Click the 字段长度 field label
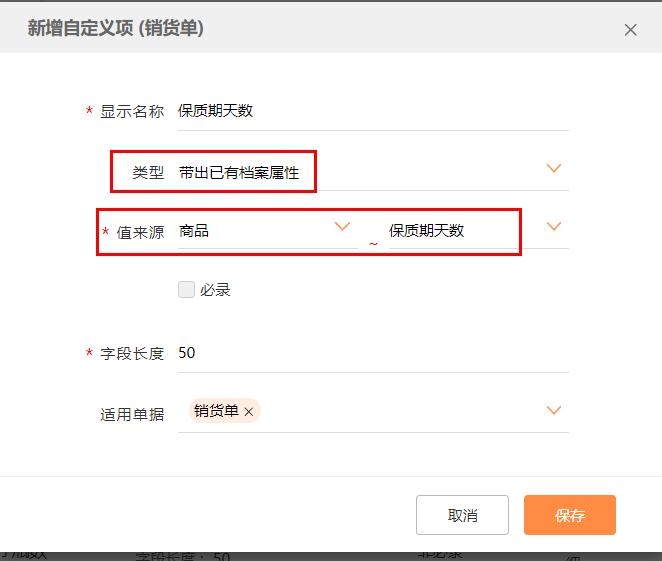Image resolution: width=662 pixels, height=561 pixels. [132, 353]
